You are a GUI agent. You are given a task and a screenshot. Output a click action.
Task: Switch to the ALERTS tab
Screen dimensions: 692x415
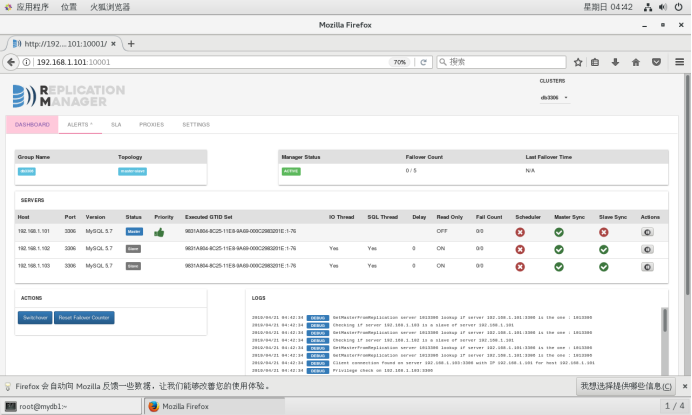tap(80, 124)
